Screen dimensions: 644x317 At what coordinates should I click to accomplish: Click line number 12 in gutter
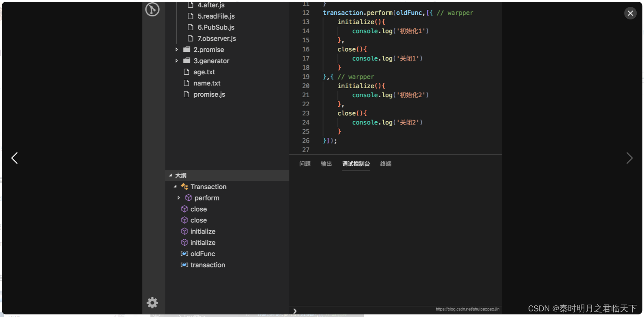[306, 13]
